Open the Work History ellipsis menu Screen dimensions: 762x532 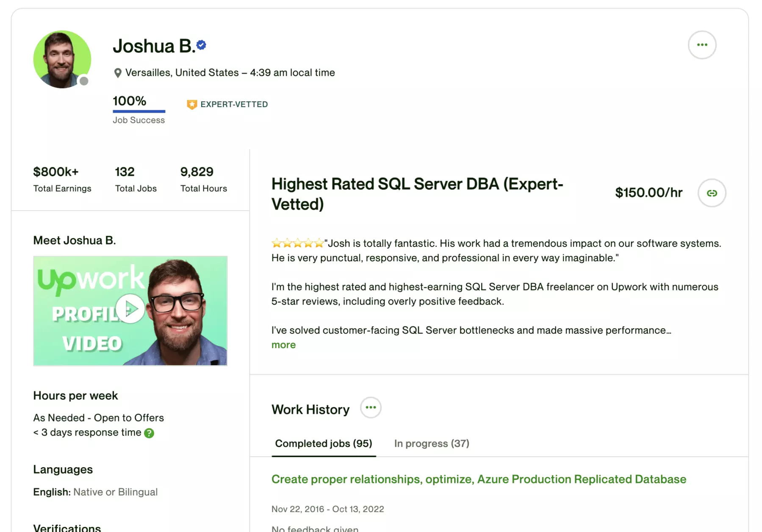click(x=371, y=407)
